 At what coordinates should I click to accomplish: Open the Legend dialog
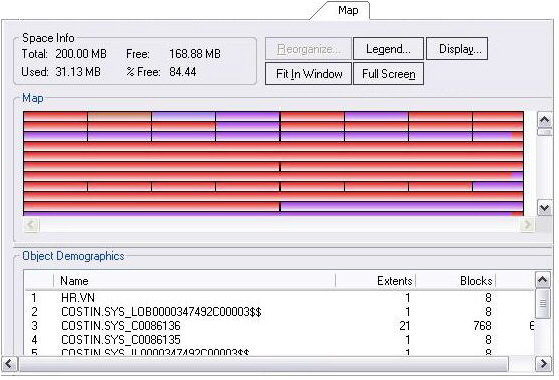(x=388, y=49)
